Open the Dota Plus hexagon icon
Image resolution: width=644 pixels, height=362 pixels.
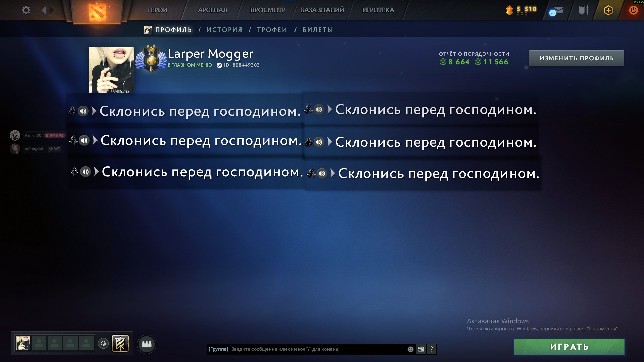click(608, 10)
